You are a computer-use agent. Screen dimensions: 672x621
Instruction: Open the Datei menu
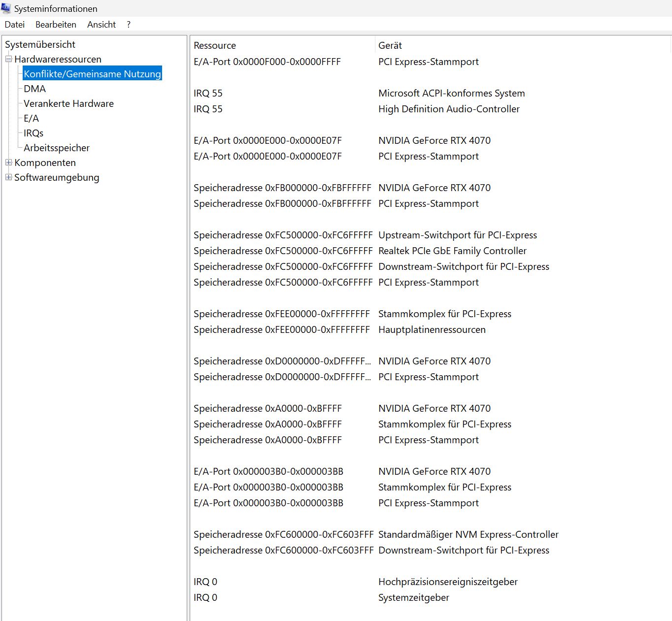(15, 25)
